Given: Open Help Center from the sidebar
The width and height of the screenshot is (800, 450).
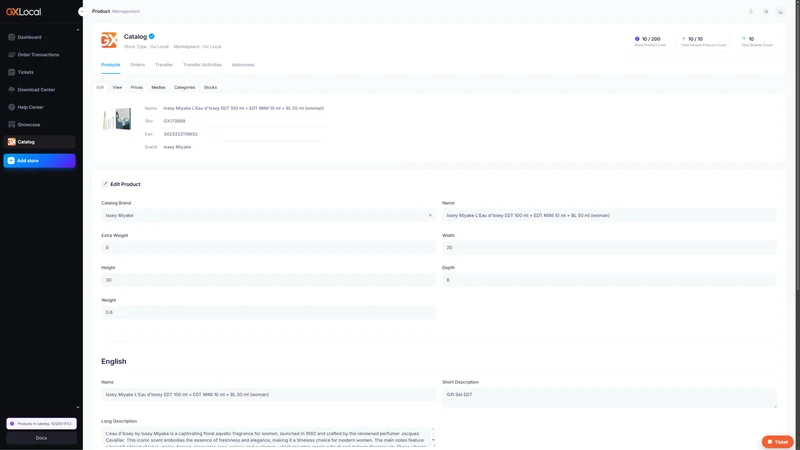Looking at the screenshot, I should [39, 107].
